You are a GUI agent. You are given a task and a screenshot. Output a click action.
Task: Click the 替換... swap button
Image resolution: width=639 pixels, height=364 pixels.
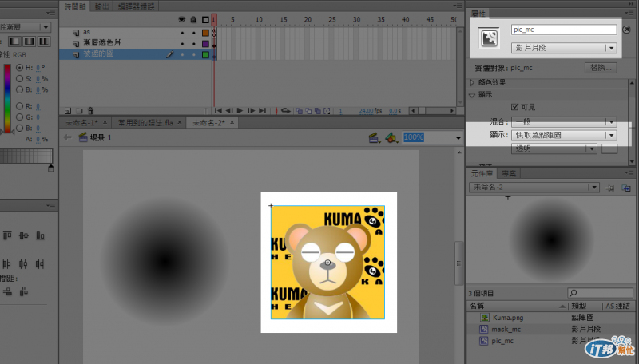(x=601, y=68)
